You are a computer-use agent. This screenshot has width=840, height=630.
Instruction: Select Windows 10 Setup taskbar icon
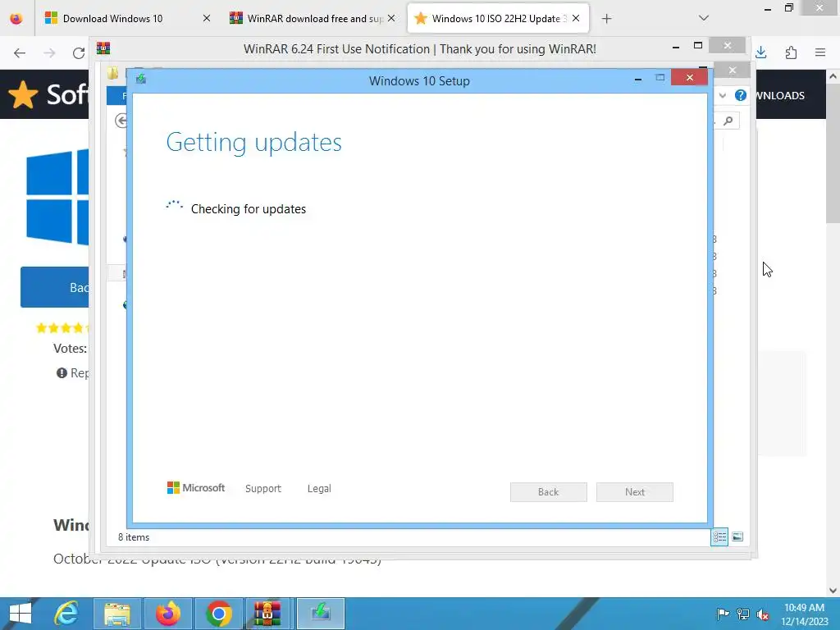point(321,614)
